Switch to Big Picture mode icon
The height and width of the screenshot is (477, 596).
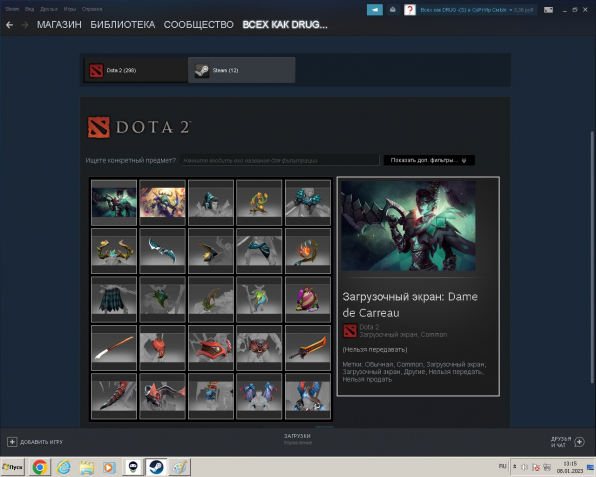(548, 10)
